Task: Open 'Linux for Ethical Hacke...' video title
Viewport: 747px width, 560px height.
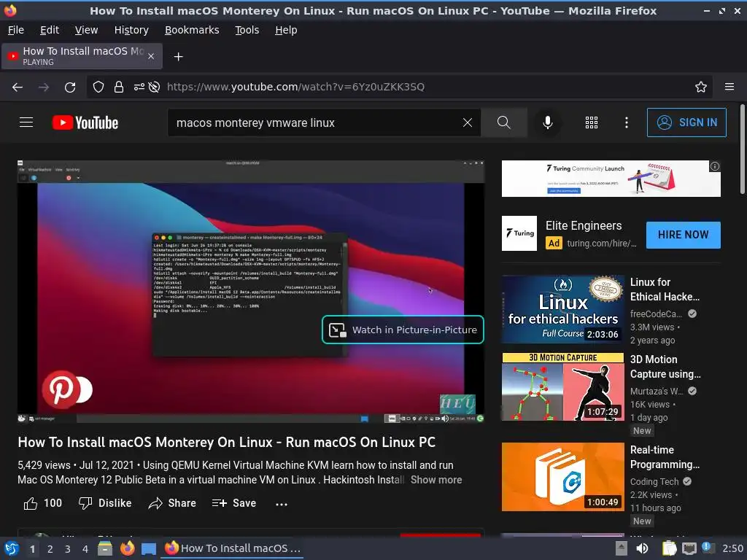Action: pos(665,289)
